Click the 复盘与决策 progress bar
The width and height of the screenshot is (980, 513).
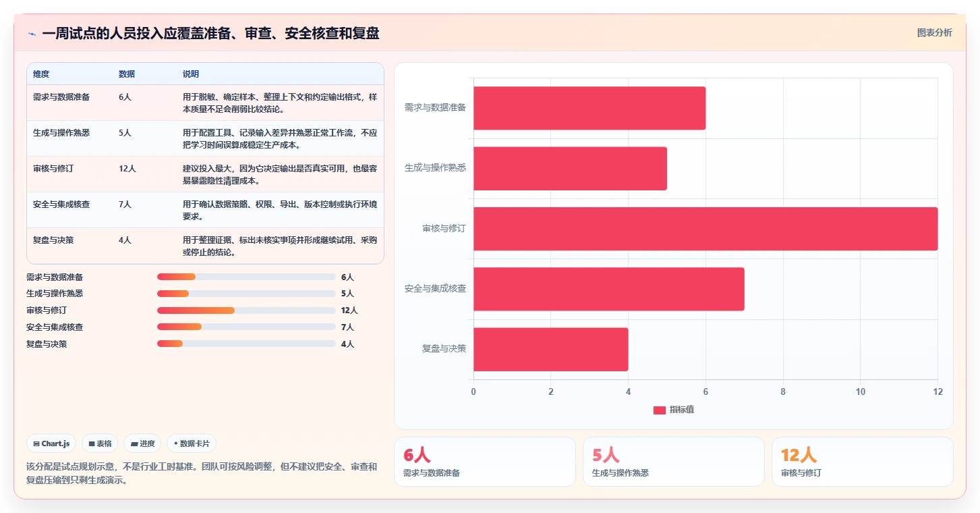coord(246,344)
